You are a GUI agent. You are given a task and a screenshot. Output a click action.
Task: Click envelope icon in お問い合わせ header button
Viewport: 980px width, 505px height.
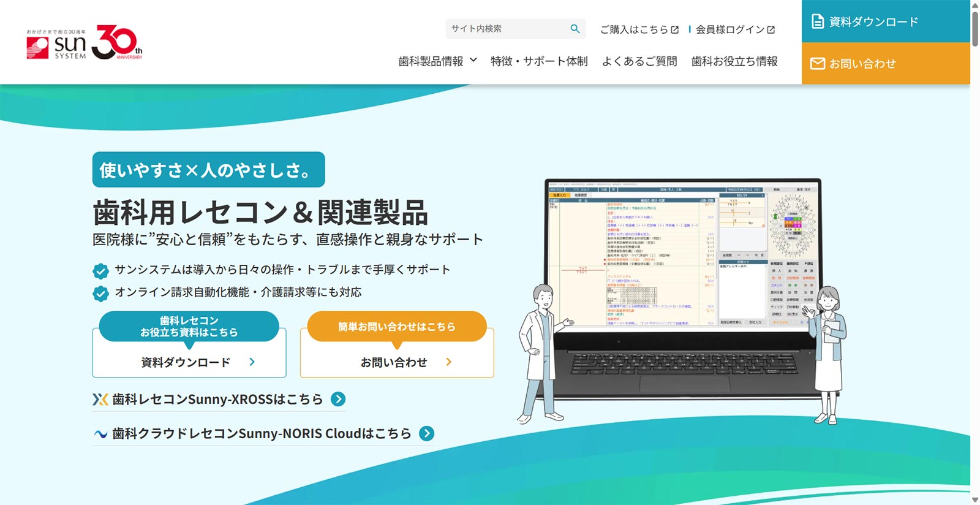click(818, 63)
